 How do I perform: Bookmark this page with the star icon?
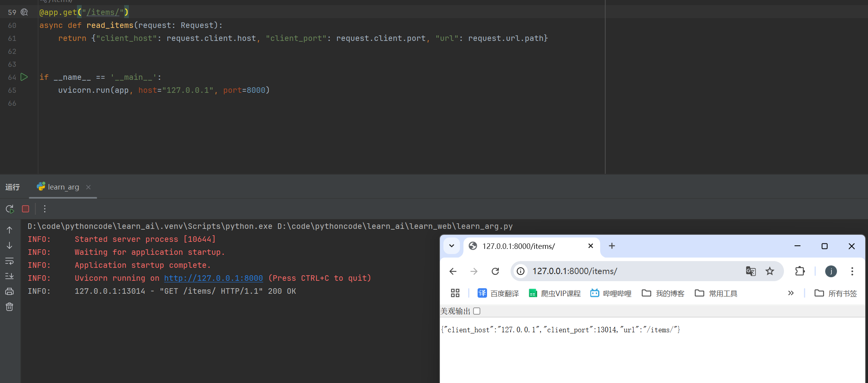770,271
